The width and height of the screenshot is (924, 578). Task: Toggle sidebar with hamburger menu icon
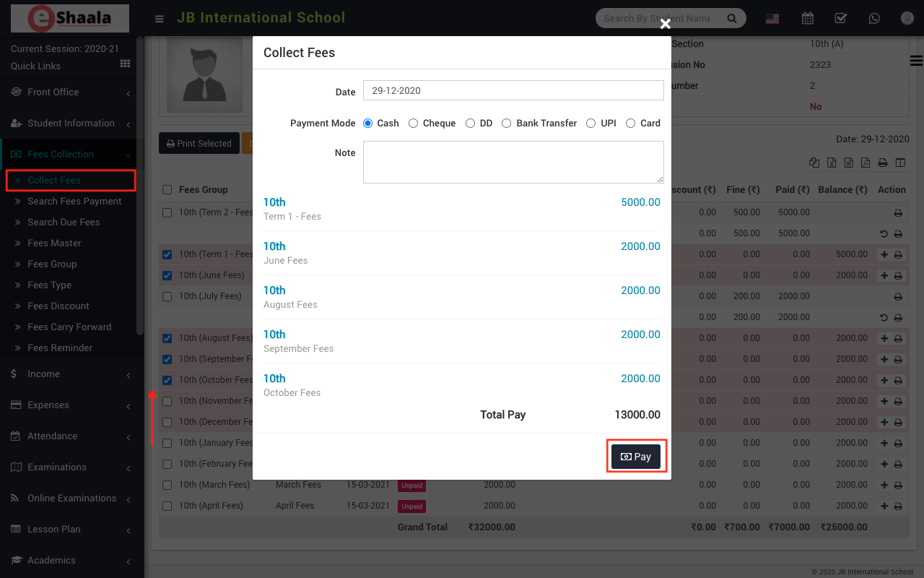160,19
